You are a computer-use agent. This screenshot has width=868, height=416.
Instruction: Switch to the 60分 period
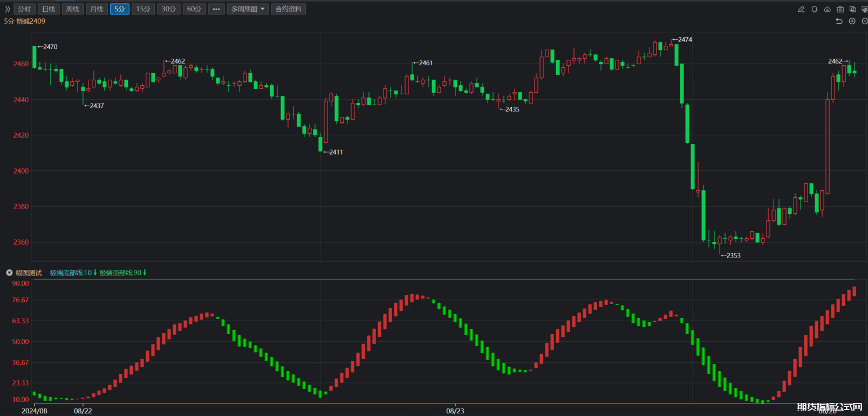194,9
